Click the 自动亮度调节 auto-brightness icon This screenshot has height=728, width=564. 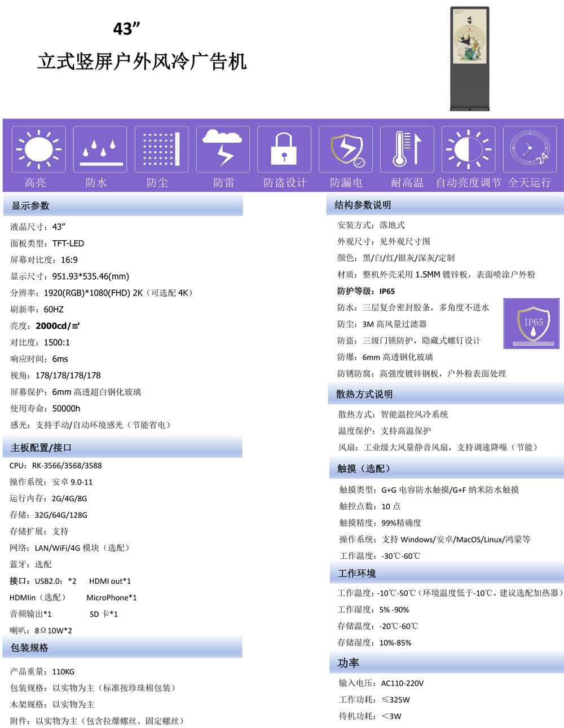pyautogui.click(x=468, y=149)
